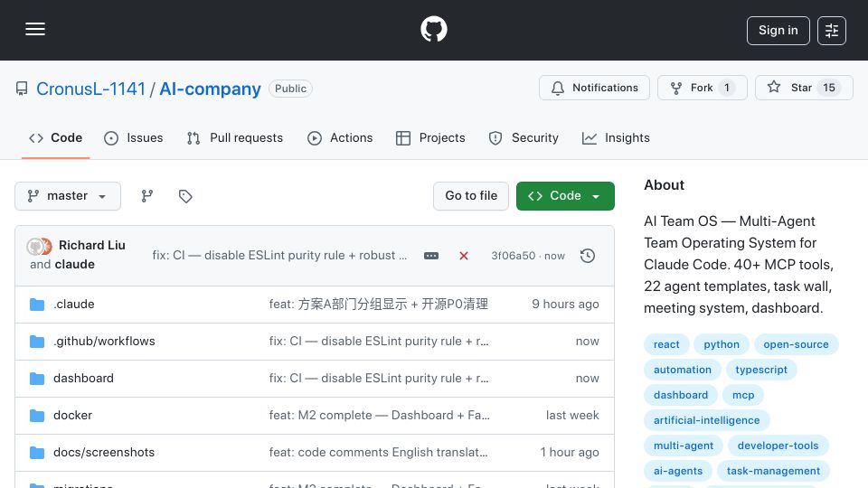Click the Star count 15
This screenshot has width=868, height=488.
(x=829, y=88)
